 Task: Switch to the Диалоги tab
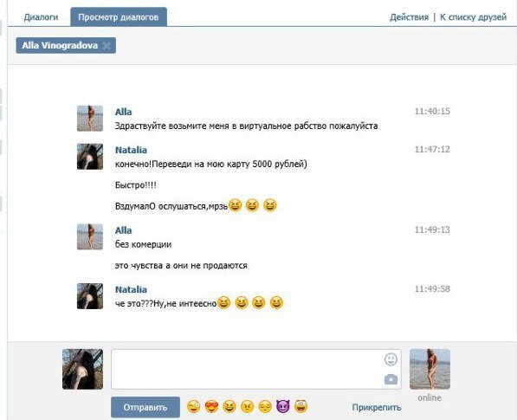tap(41, 17)
